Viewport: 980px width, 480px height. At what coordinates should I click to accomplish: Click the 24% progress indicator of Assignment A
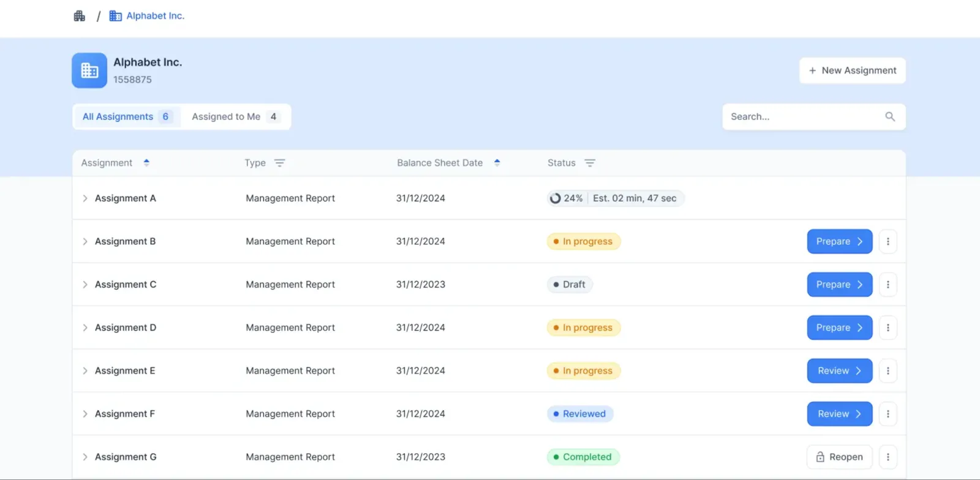(567, 198)
